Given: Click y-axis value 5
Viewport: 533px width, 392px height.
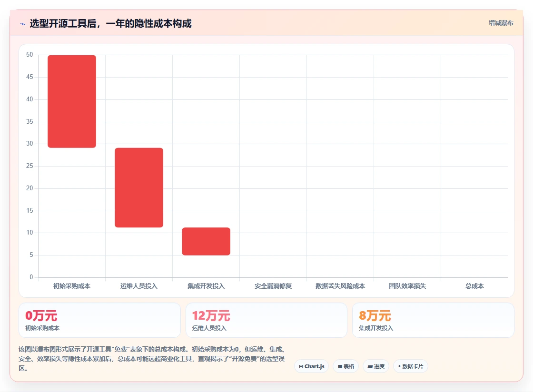Looking at the screenshot, I should coord(31,255).
